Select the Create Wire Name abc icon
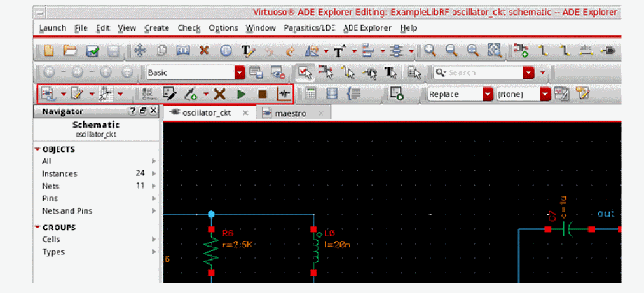Viewport: 644px width, 293px height. tap(586, 50)
